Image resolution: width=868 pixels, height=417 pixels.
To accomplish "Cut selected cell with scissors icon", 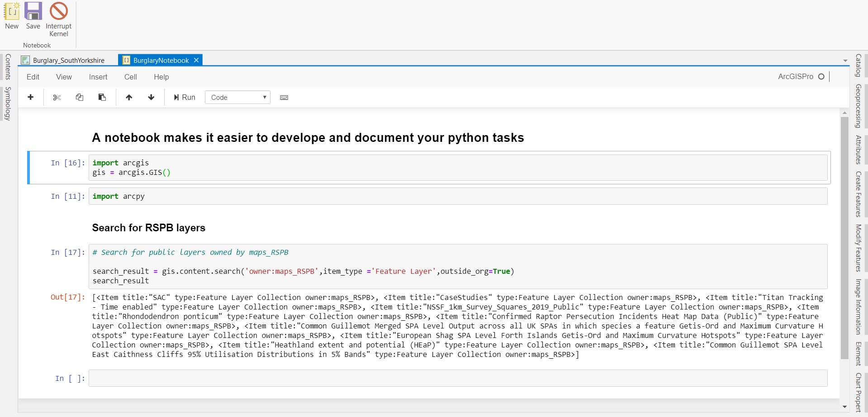I will (57, 97).
